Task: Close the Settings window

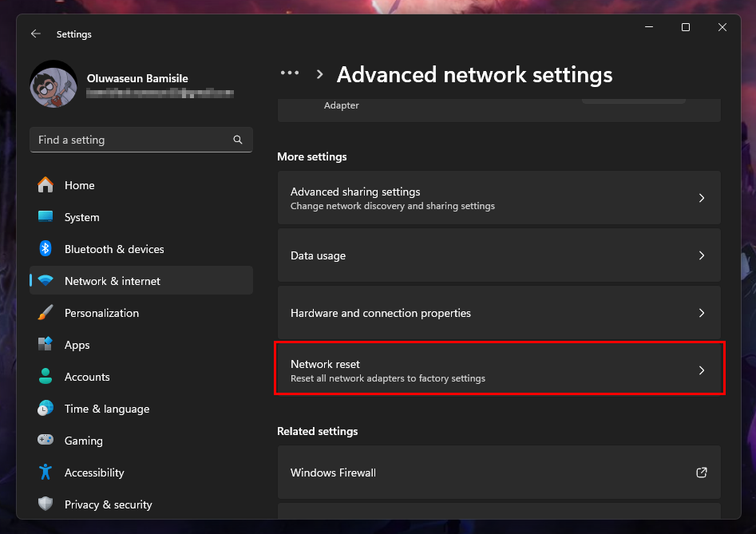Action: (722, 27)
